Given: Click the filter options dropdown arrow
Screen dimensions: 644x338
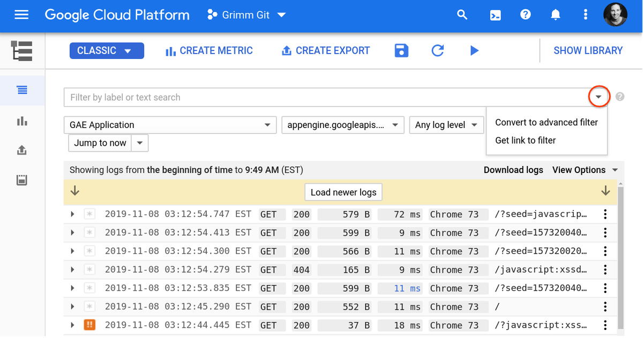Looking at the screenshot, I should pyautogui.click(x=599, y=97).
